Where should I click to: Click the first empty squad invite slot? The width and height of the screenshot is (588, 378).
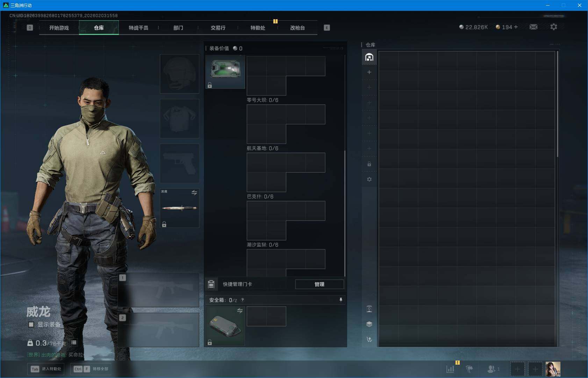(517, 369)
